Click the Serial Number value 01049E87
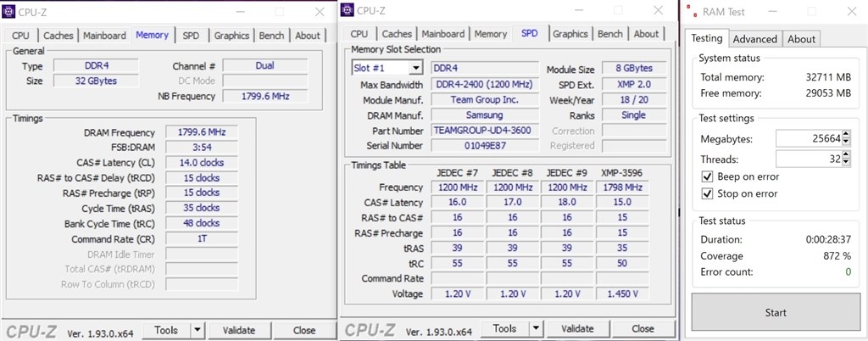Image resolution: width=868 pixels, height=341 pixels. pyautogui.click(x=484, y=146)
